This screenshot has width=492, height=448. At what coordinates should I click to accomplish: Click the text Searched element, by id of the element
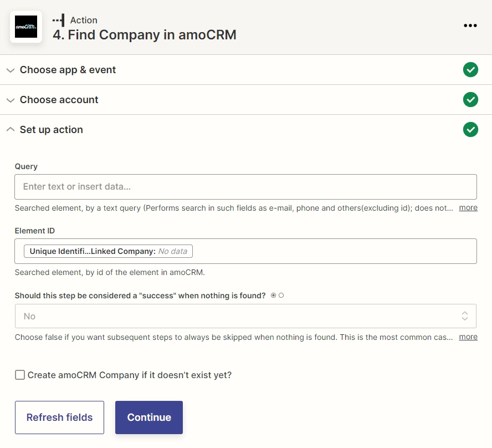110,272
